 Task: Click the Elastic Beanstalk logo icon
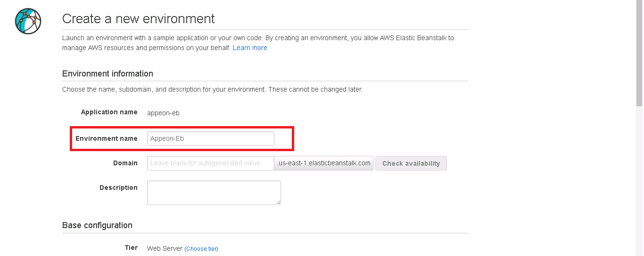28,21
